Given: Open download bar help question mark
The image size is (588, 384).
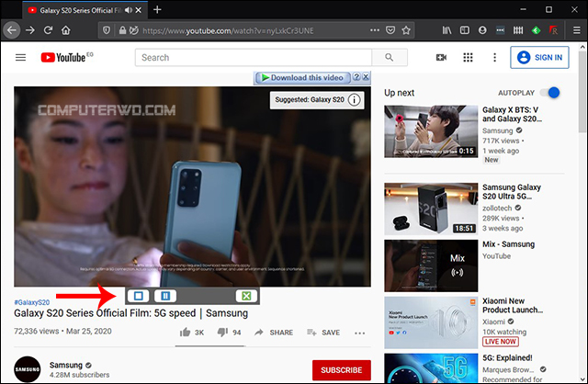Looking at the screenshot, I should [356, 77].
